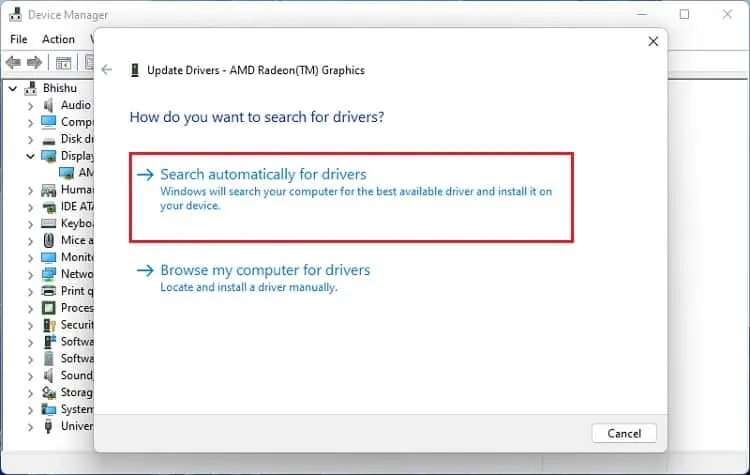This screenshot has height=475, width=750.
Task: Select the Human Interface Devices icon
Action: click(48, 190)
